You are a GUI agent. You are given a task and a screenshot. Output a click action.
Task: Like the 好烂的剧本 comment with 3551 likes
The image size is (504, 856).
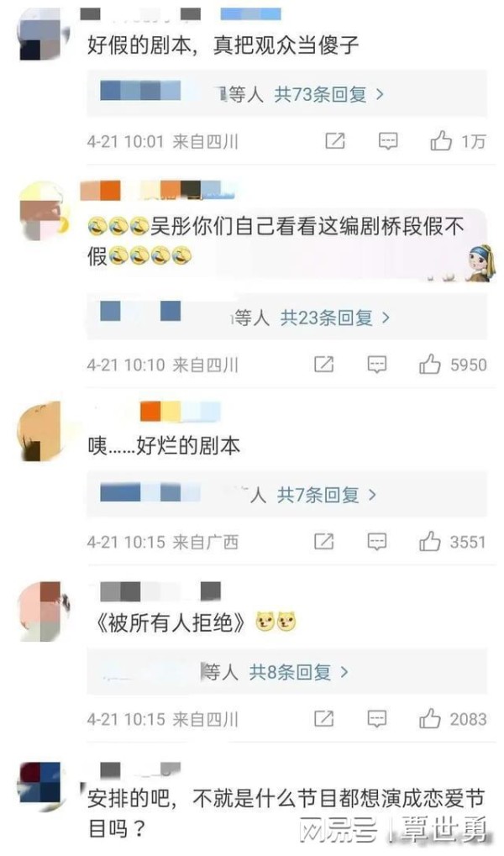(430, 541)
